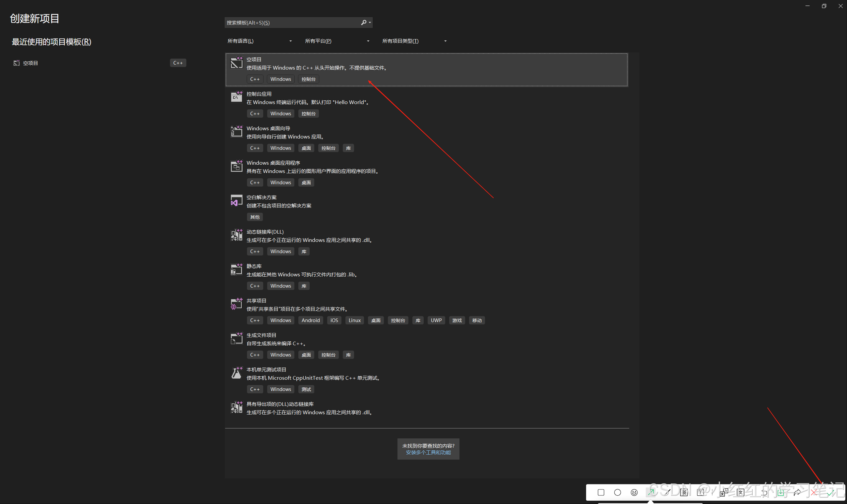The image size is (847, 504).
Task: Select the ellipse annotation tool
Action: click(x=617, y=492)
